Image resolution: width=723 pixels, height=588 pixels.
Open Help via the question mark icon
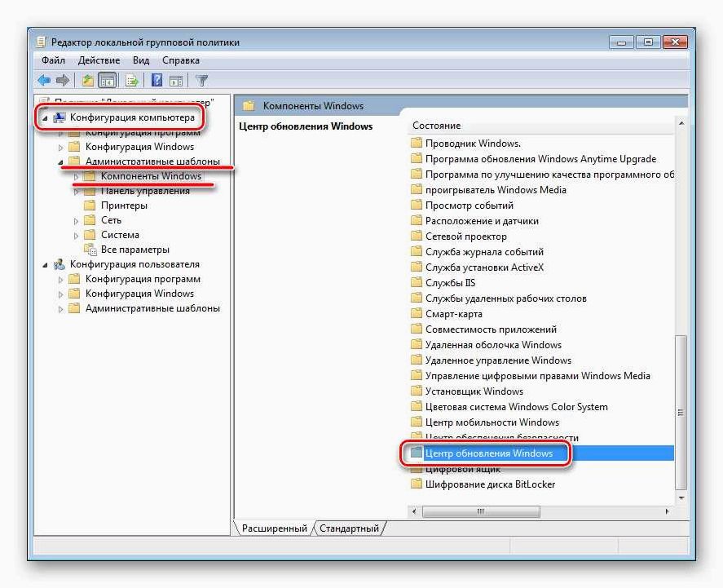tap(157, 81)
